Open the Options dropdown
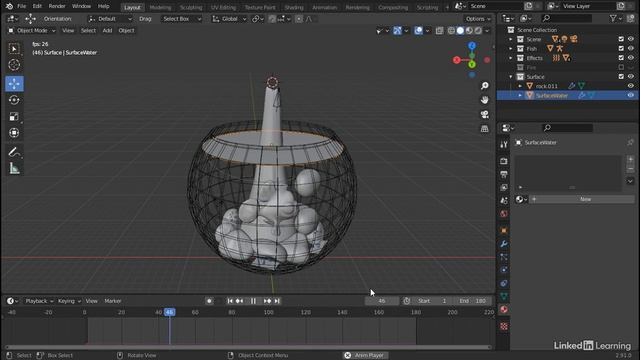The width and height of the screenshot is (640, 360). [478, 19]
